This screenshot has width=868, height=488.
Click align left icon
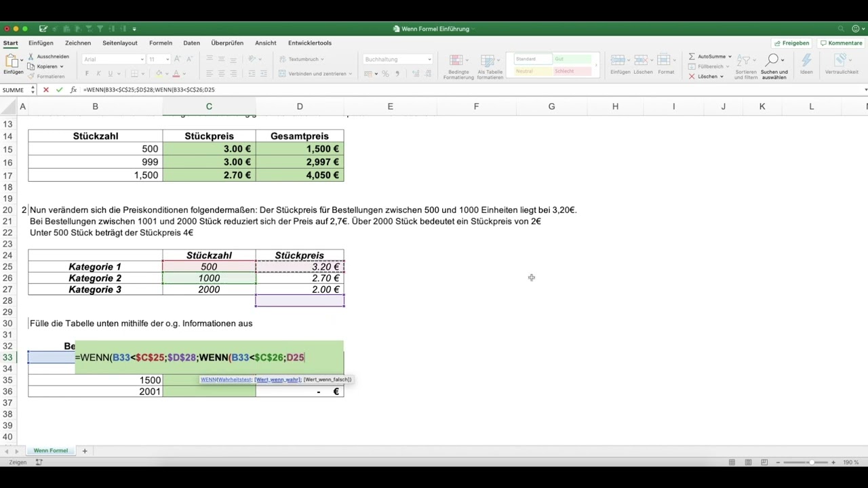pyautogui.click(x=210, y=73)
